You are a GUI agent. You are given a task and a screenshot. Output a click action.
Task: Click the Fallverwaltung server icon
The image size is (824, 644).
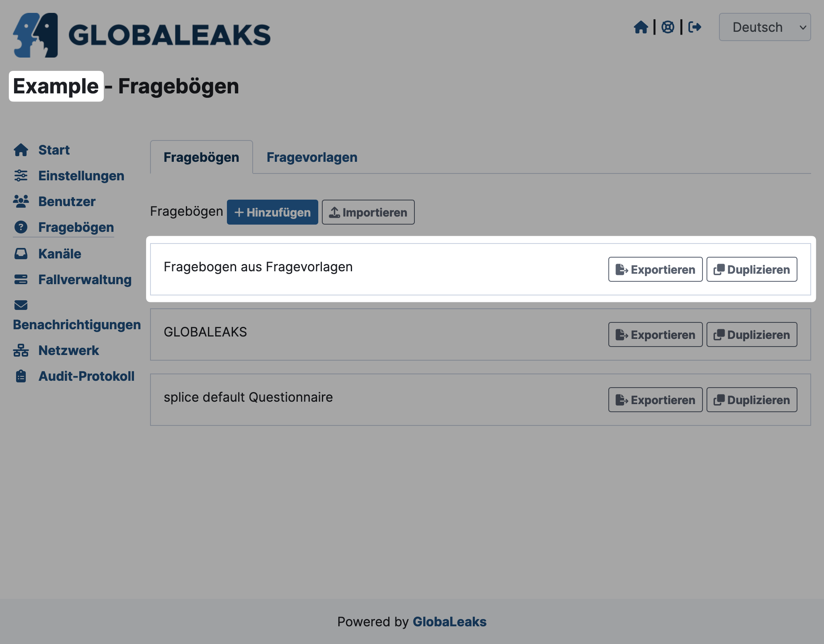pos(21,280)
